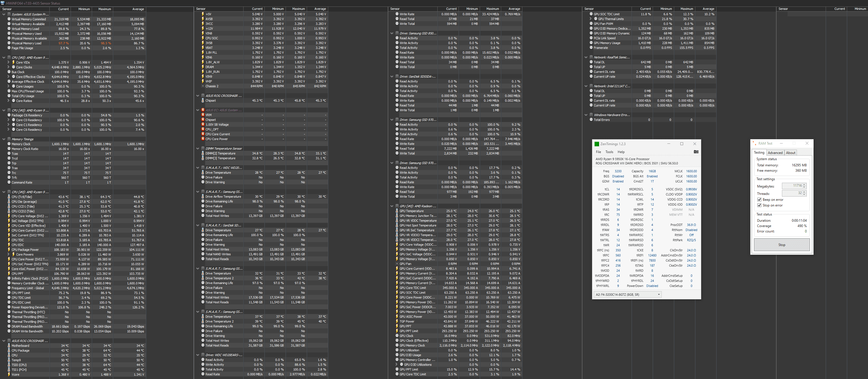Click the HWiNFO64 app icon in title bar

3,3
